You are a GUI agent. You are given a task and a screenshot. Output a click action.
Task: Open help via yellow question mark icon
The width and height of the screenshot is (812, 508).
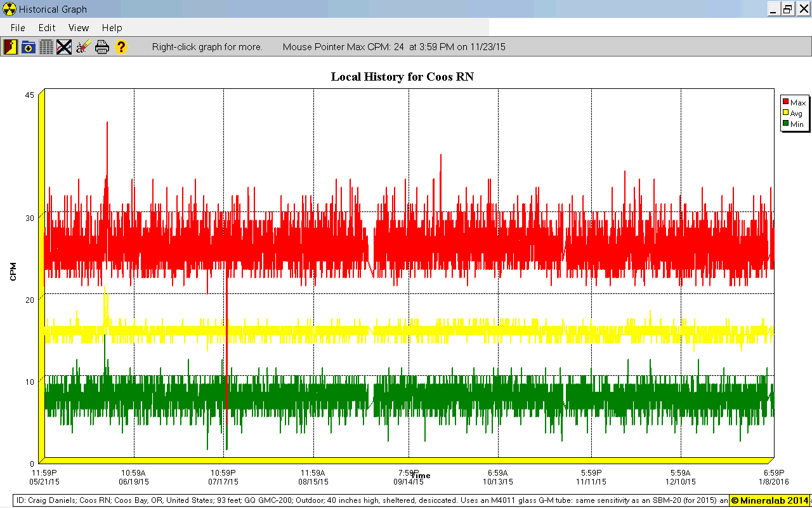pos(121,47)
